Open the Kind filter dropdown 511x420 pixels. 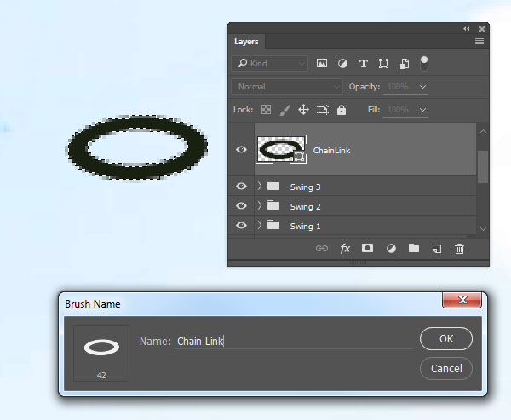click(x=269, y=64)
